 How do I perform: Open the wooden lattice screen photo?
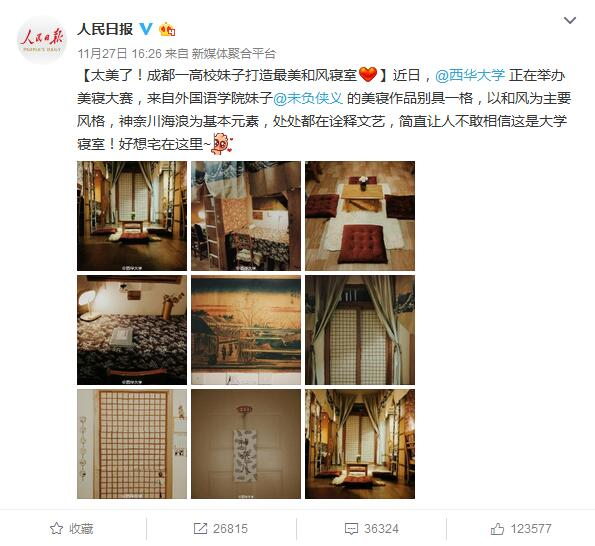pos(132,444)
